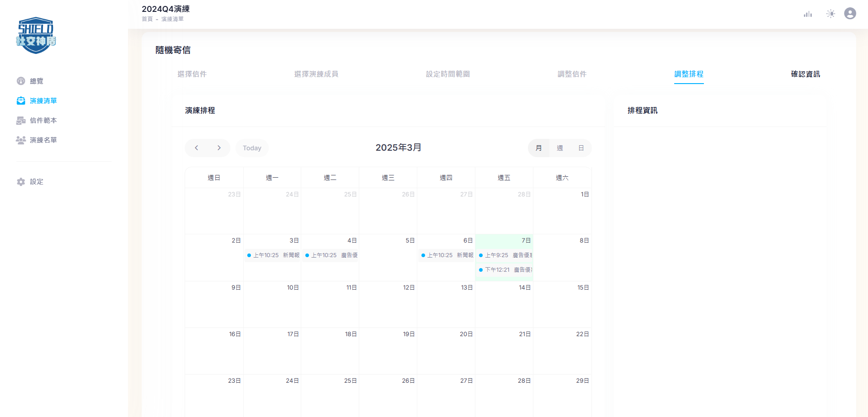This screenshot has height=417, width=868.
Task: Select the 日 day view
Action: click(581, 148)
